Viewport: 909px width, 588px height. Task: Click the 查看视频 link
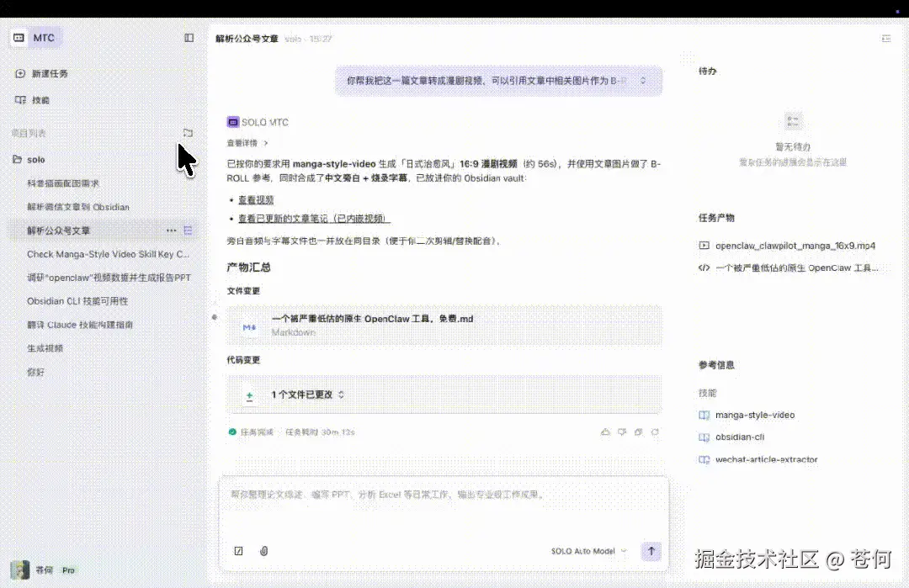click(x=256, y=199)
